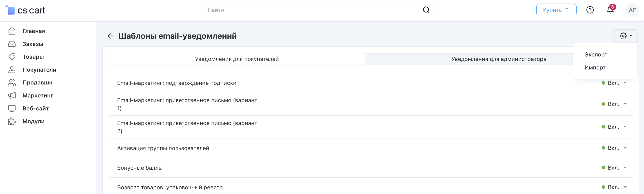Toggle the gear settings dropdown
Viewport: 644px width, 194px height.
pyautogui.click(x=626, y=36)
